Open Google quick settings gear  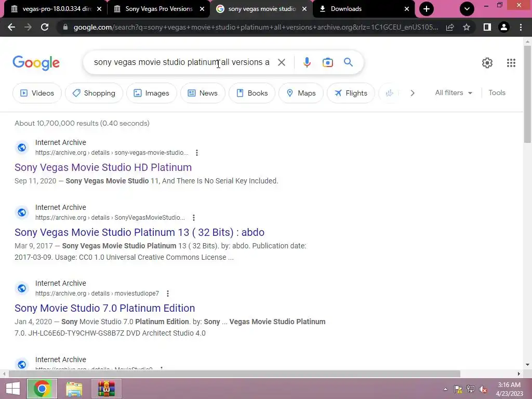487,63
